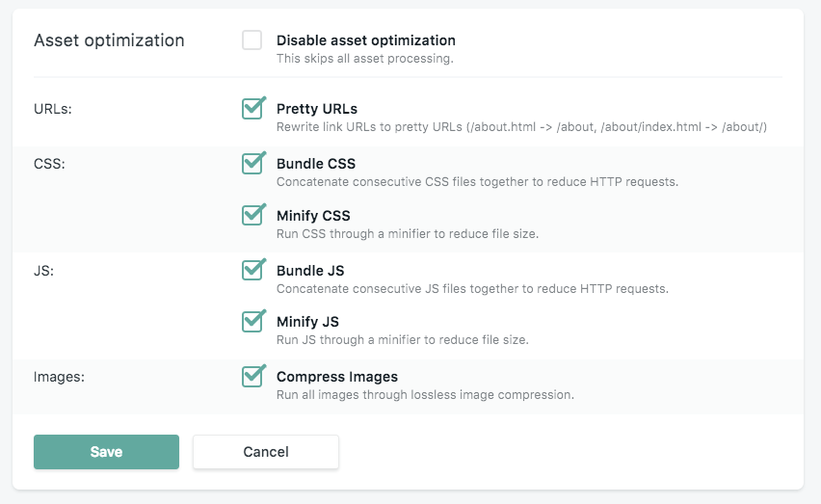
Task: Click the "URLs:" row label
Action: [53, 109]
